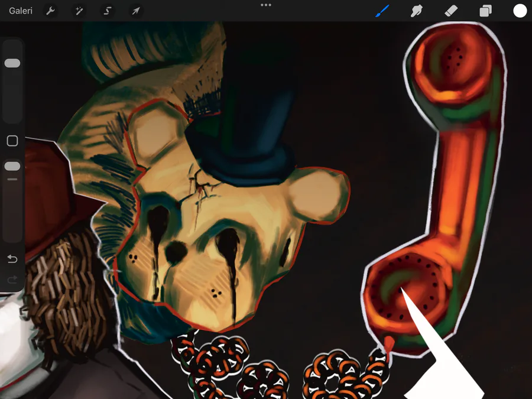Tap the brush opacity slider handle
Screen dimensions: 532x399
12,166
